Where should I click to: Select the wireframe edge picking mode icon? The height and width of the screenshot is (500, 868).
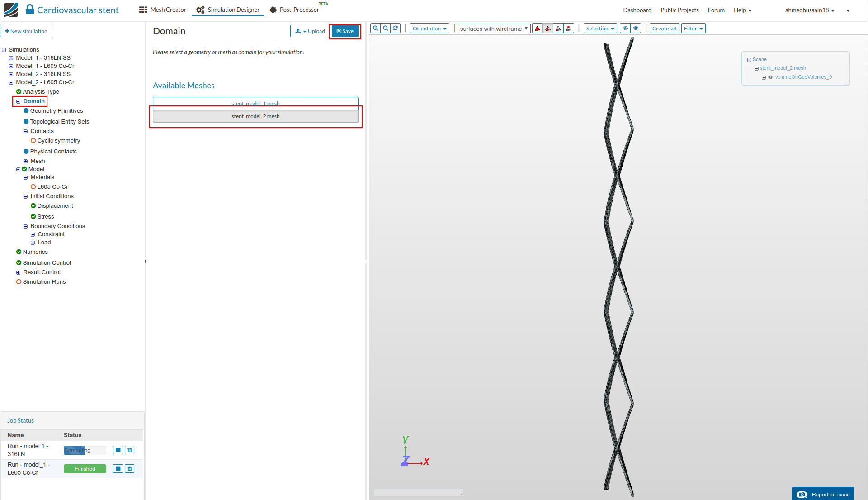[x=558, y=29]
